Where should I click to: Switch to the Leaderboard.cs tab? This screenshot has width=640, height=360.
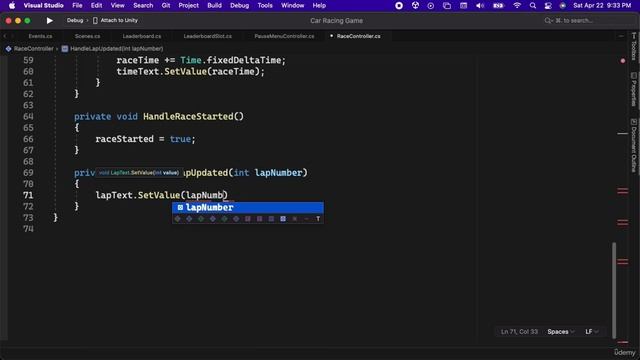tap(142, 36)
